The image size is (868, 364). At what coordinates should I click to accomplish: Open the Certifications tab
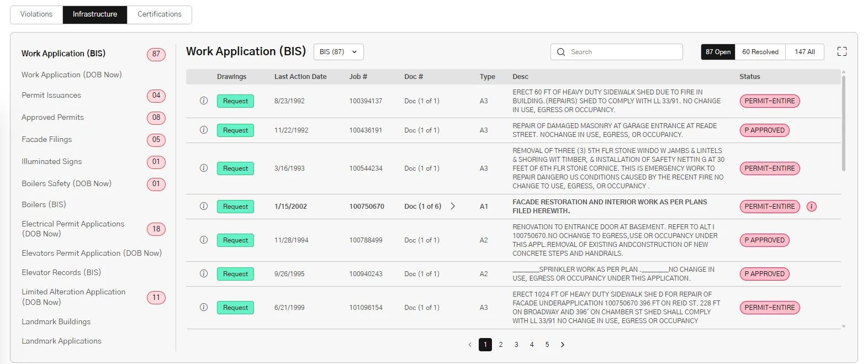[x=160, y=14]
